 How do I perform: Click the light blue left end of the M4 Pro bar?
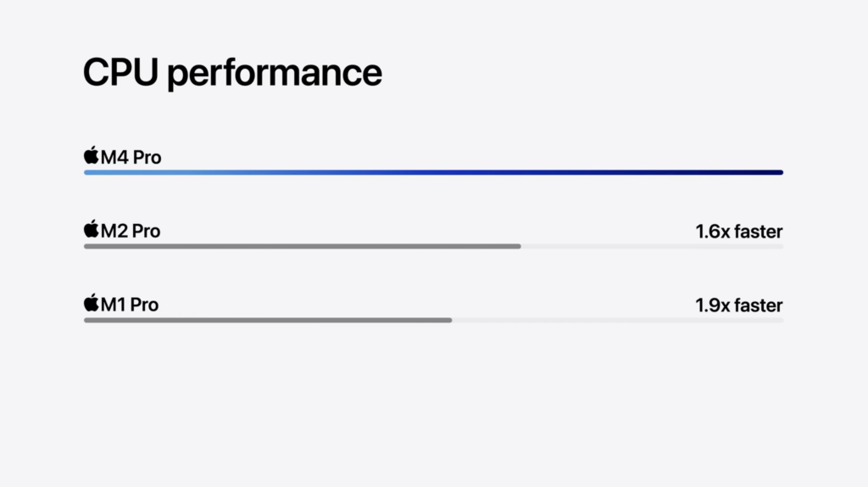click(x=90, y=172)
